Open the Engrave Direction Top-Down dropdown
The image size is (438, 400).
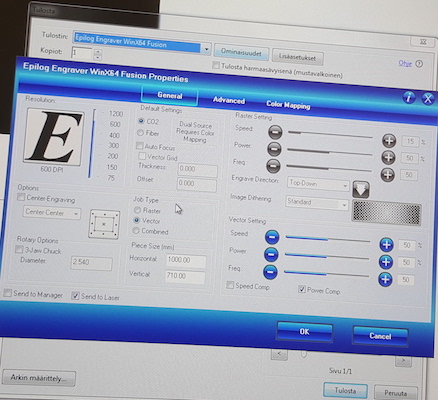[318, 184]
